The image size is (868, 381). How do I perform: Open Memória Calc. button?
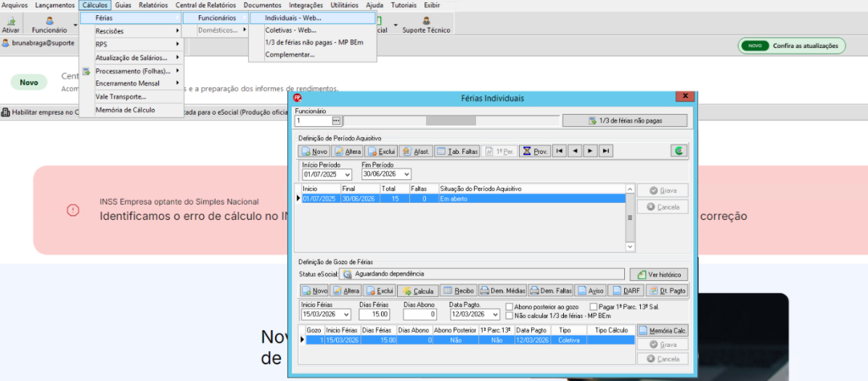(x=663, y=331)
